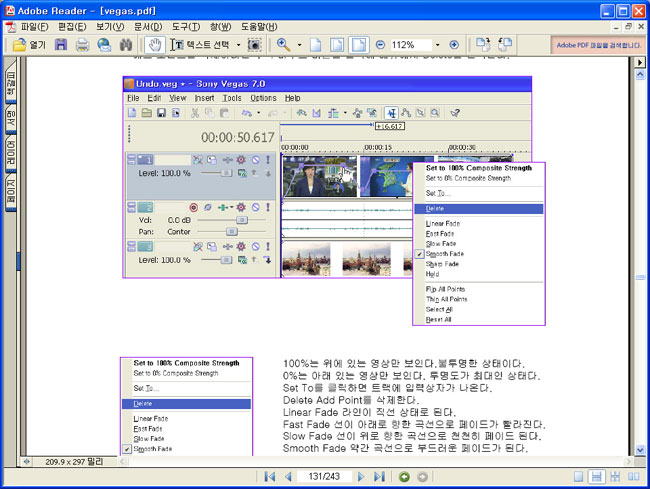Click the Adobe PDF search banner
The height and width of the screenshot is (489, 650).
598,45
